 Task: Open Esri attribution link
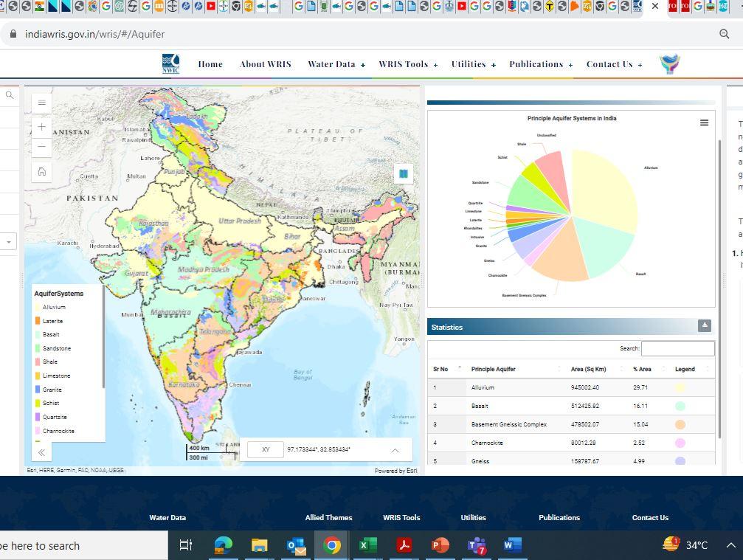pyautogui.click(x=412, y=471)
